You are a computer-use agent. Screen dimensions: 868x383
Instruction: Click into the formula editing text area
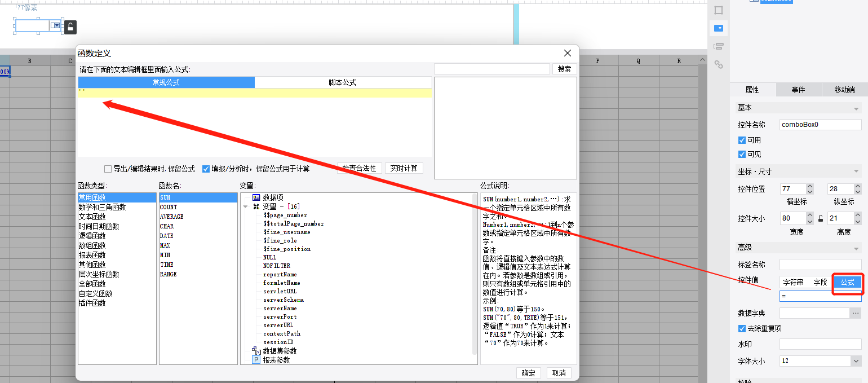coord(255,122)
